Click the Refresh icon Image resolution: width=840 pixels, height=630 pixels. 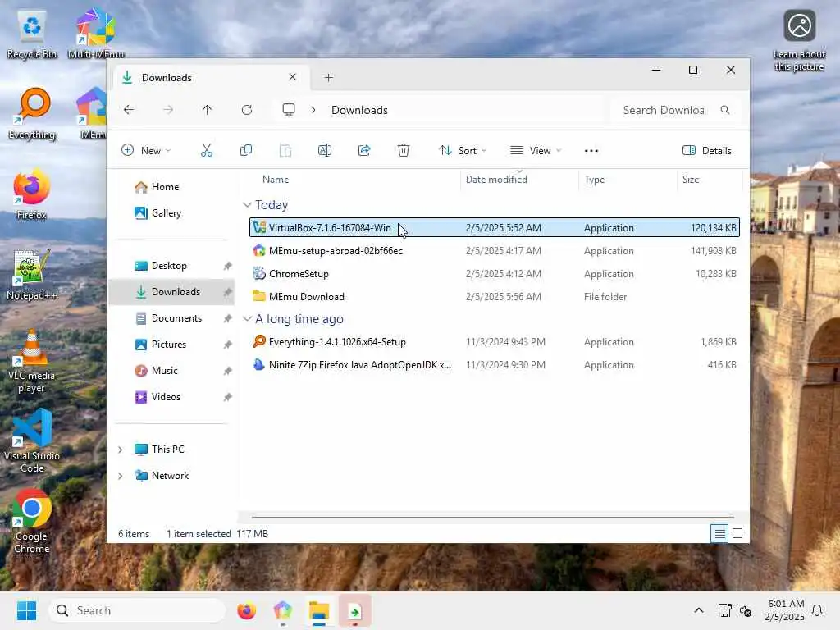(x=247, y=110)
